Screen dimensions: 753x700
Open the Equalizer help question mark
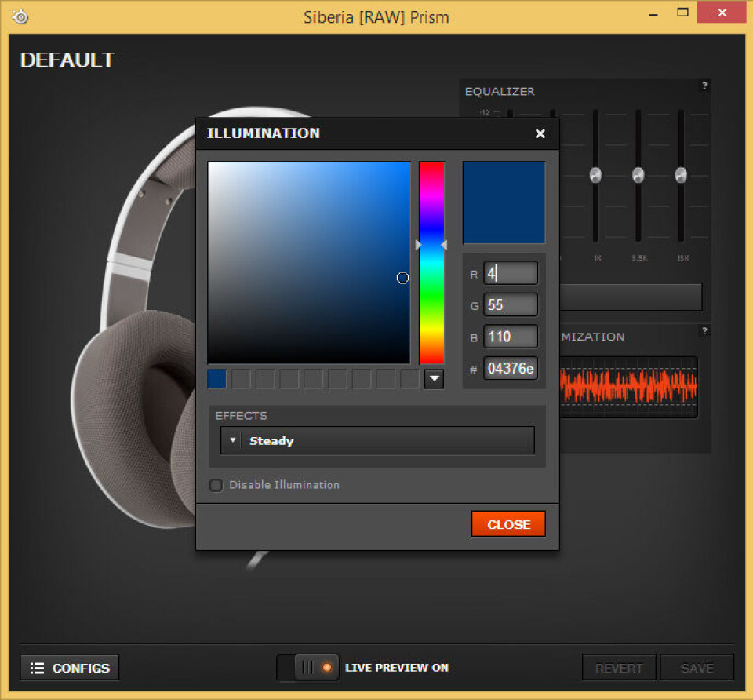pyautogui.click(x=704, y=86)
